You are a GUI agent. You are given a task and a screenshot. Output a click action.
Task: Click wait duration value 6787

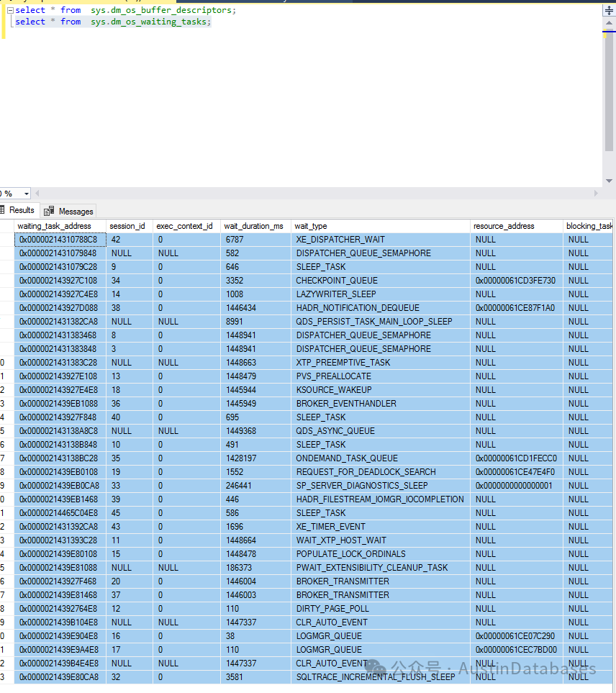255,240
